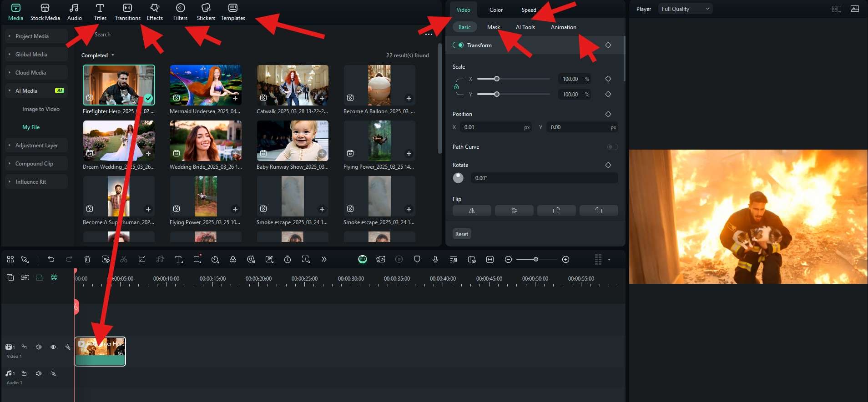Click the marker shield icon in toolbar
Viewport: 868px width, 402px height.
tap(417, 259)
